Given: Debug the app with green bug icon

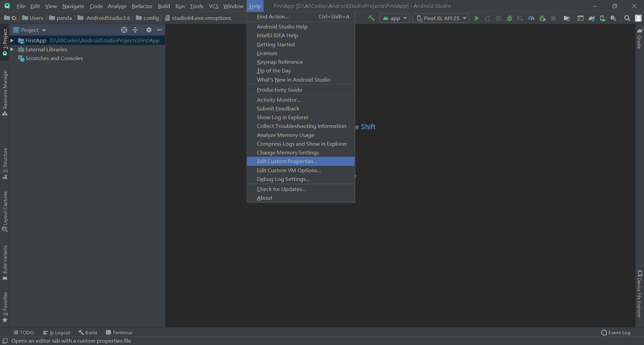Looking at the screenshot, I should coord(509,18).
